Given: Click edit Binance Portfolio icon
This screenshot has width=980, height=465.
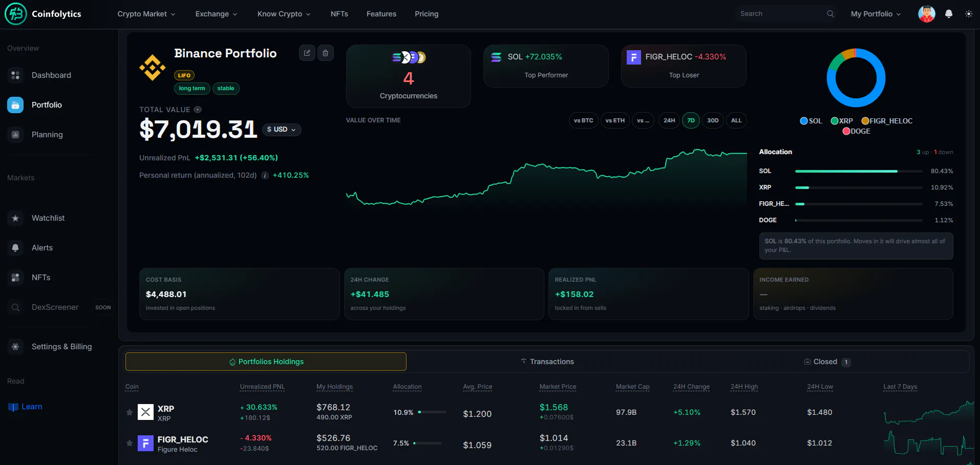Looking at the screenshot, I should (307, 53).
